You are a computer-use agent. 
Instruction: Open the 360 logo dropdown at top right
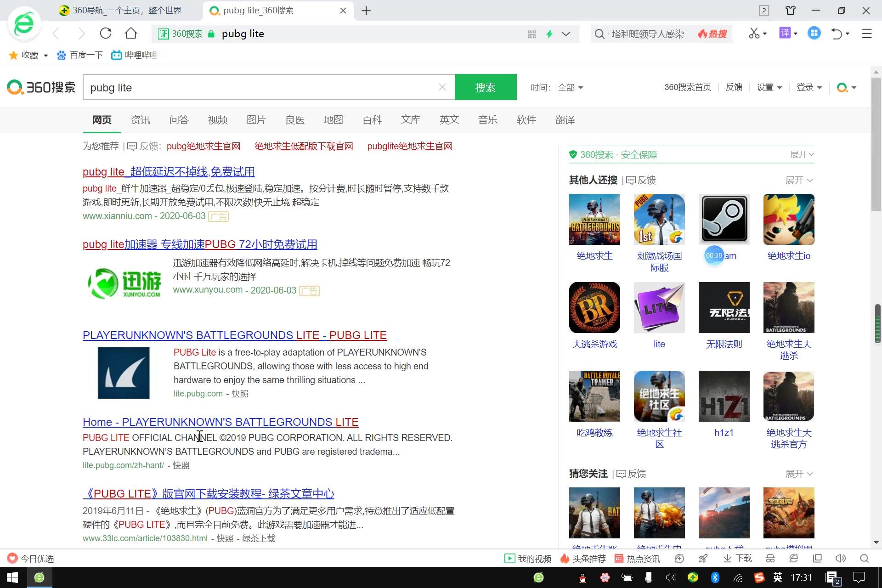point(846,87)
